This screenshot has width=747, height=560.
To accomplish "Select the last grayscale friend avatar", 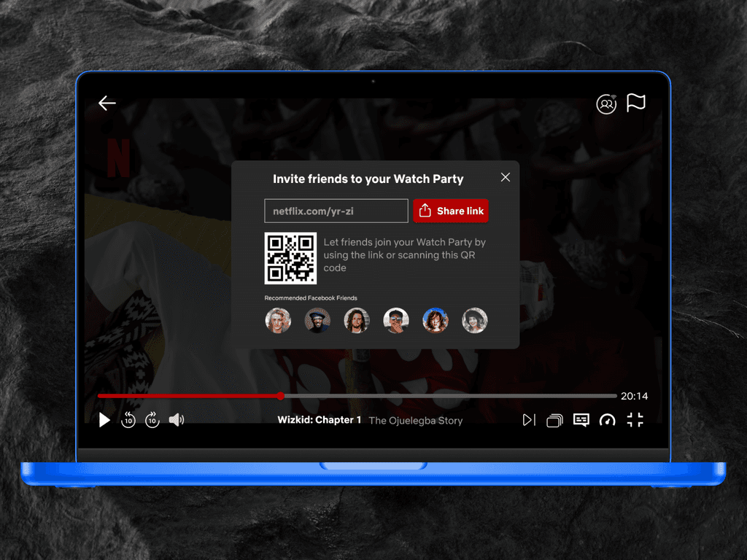I will click(x=474, y=320).
